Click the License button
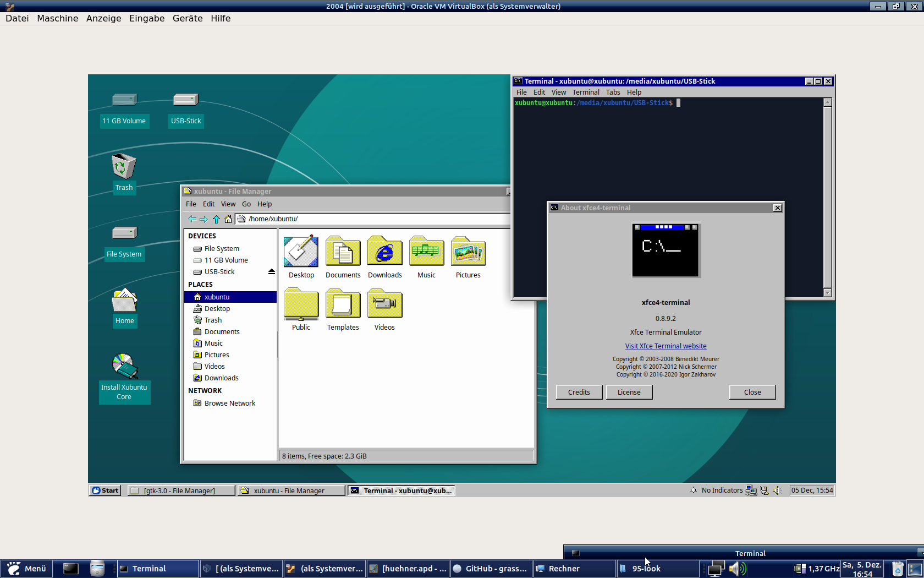This screenshot has width=924, height=578. pyautogui.click(x=629, y=392)
